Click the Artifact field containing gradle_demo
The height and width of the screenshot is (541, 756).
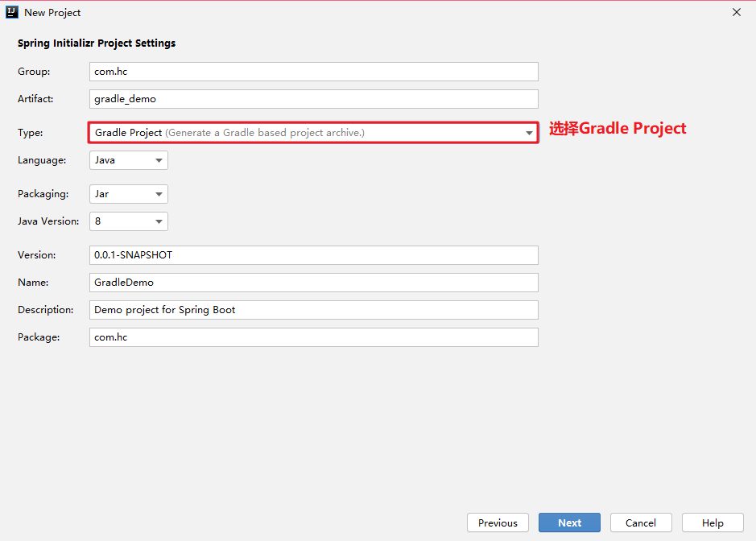click(x=313, y=99)
